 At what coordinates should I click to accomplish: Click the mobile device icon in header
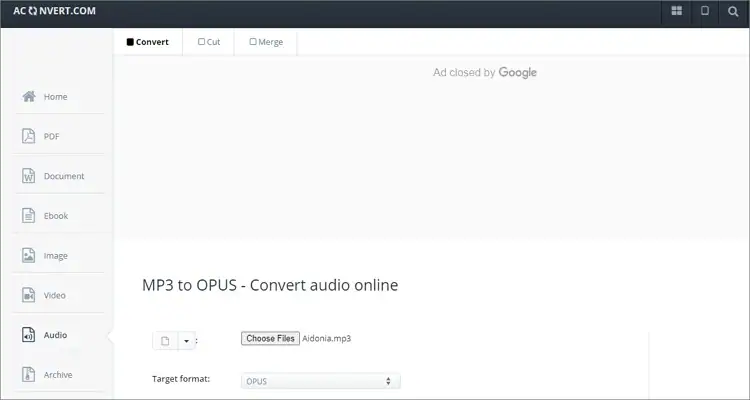tap(705, 12)
